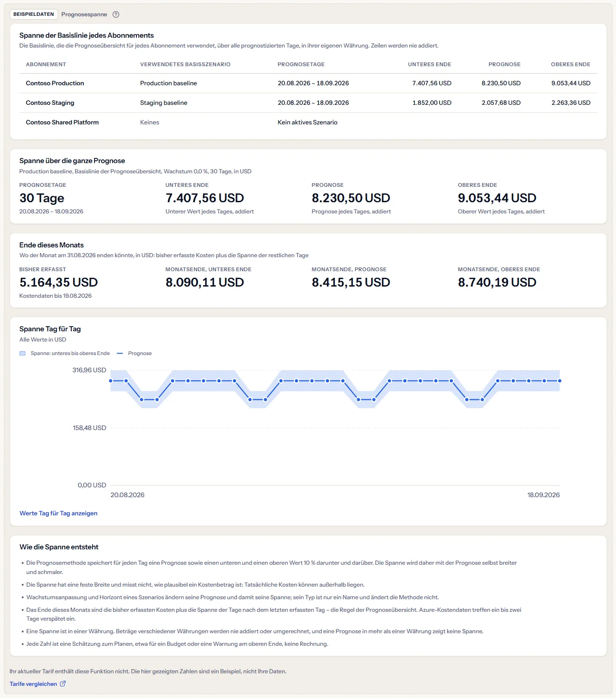Click the 1.852,00 USD lower-end cell
Viewport: 616px width, 698px height.
point(432,103)
